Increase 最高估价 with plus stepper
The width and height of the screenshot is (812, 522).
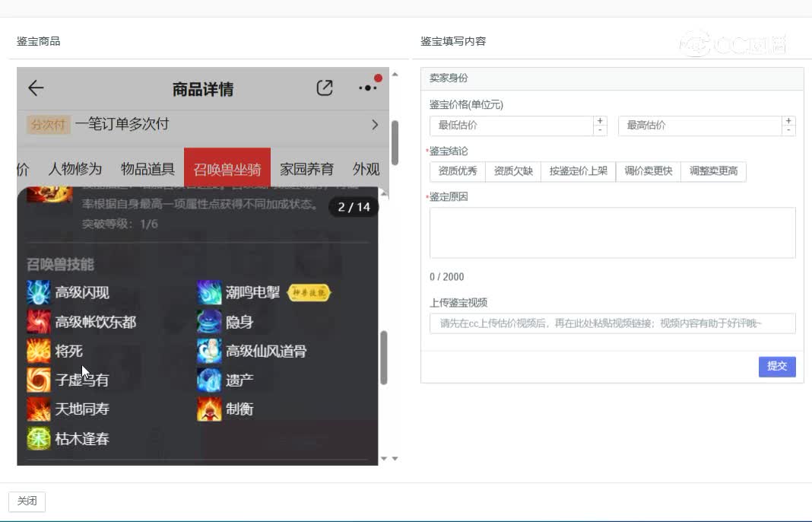coord(788,121)
